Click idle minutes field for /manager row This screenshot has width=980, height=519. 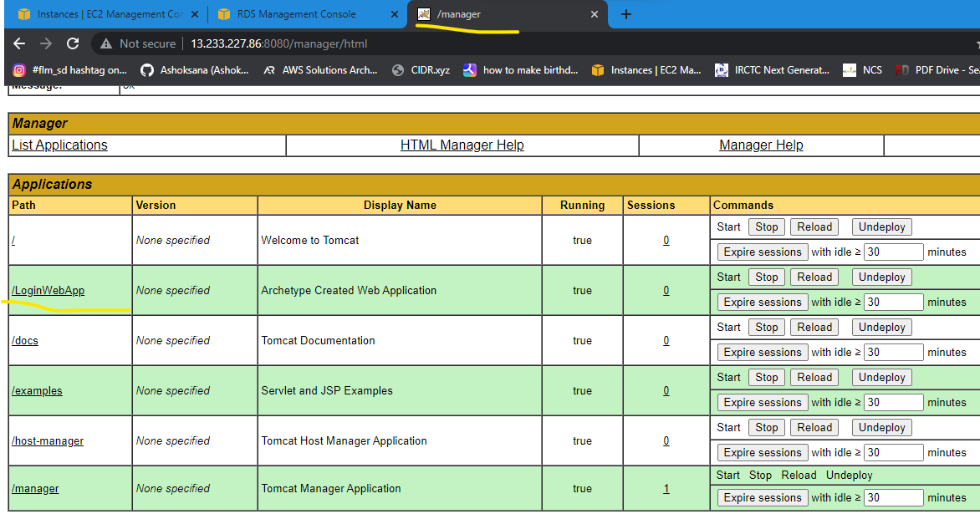coord(894,498)
